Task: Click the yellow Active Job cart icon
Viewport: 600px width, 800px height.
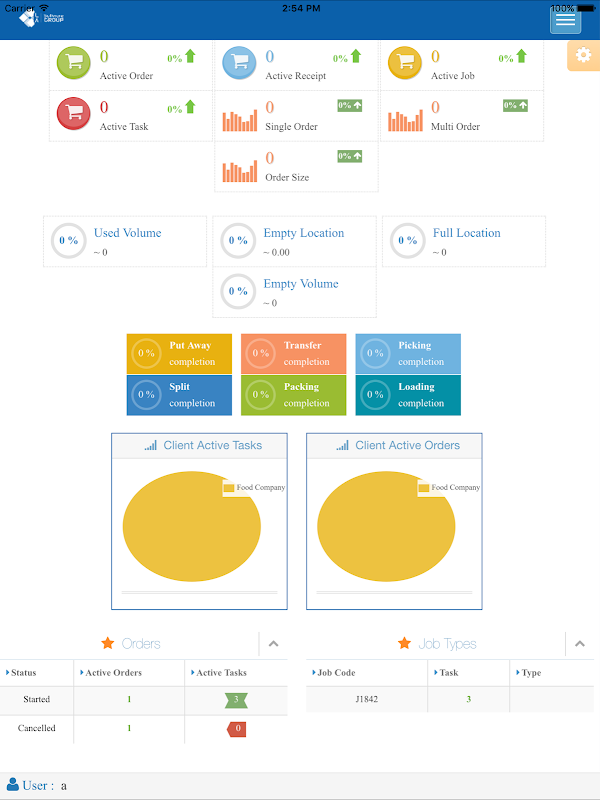Action: pyautogui.click(x=405, y=63)
